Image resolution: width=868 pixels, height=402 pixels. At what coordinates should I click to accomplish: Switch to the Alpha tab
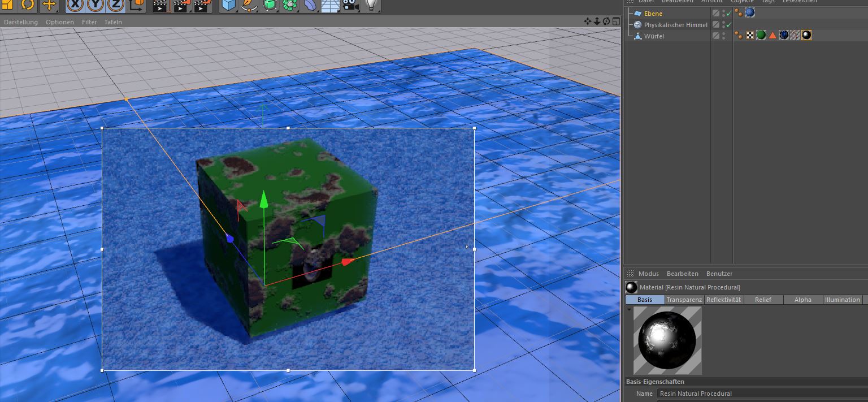[x=803, y=300]
